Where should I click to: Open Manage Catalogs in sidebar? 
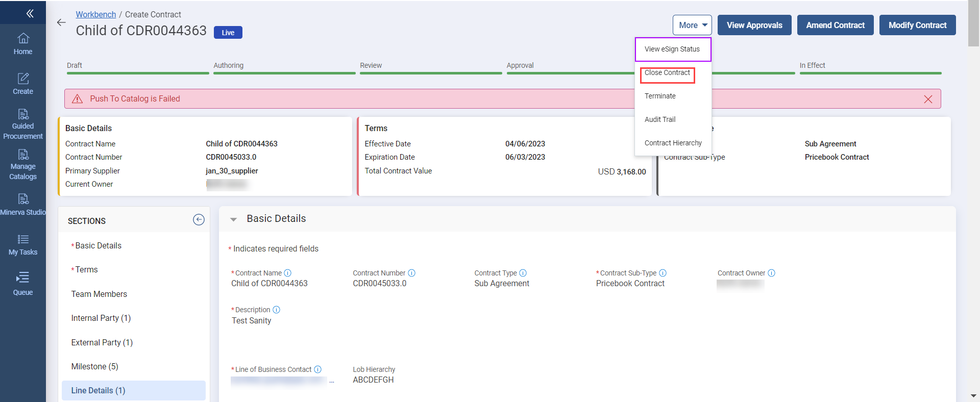click(x=23, y=164)
